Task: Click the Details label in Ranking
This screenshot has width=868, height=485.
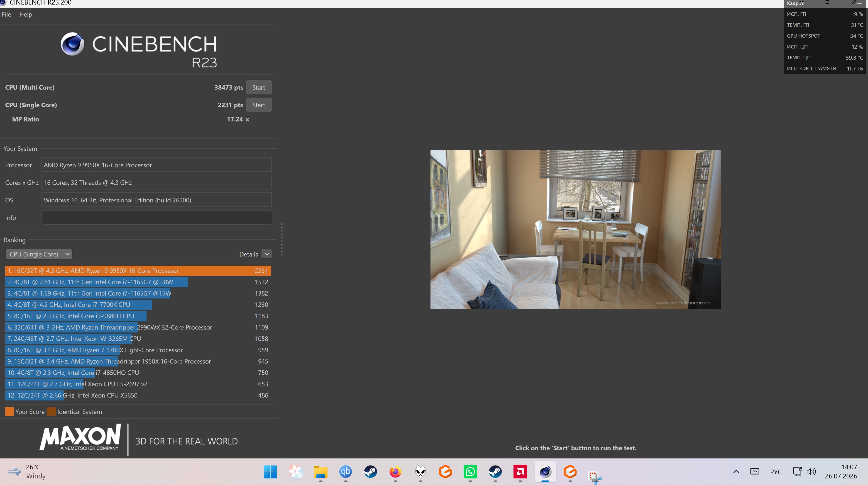Action: (x=249, y=254)
